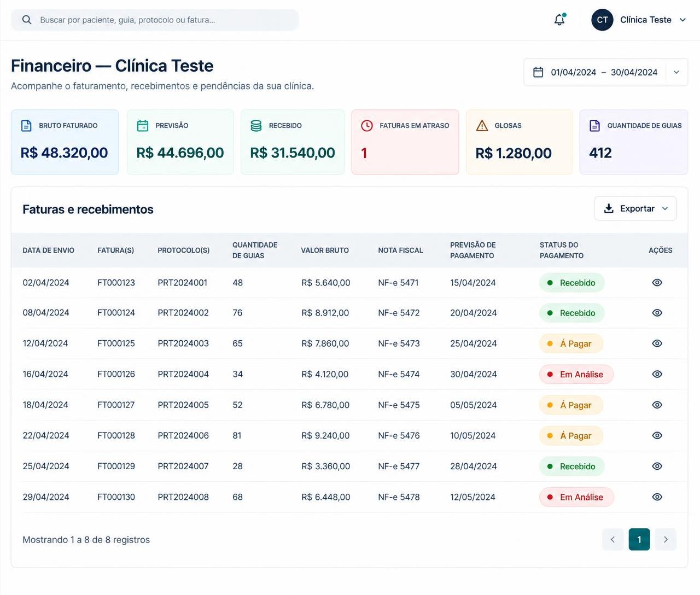700x595 pixels.
Task: Click the Recebido status for FT000123
Action: coord(572,283)
